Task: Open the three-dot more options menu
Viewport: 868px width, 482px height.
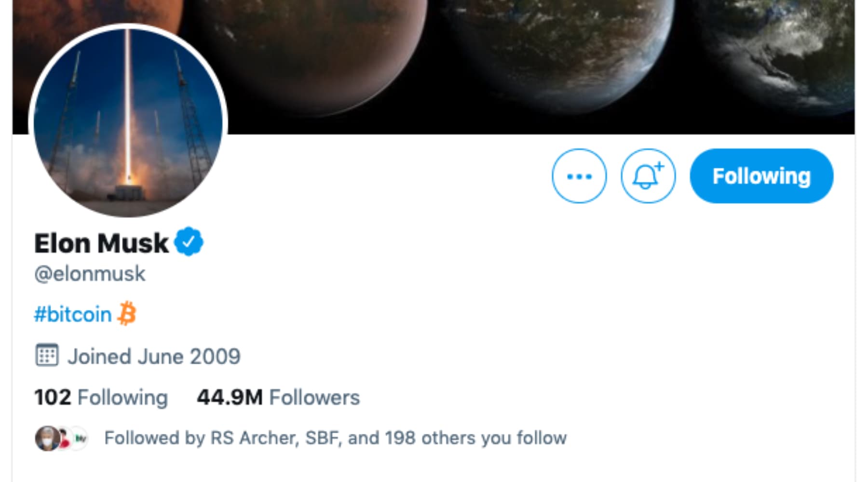Action: click(x=579, y=176)
